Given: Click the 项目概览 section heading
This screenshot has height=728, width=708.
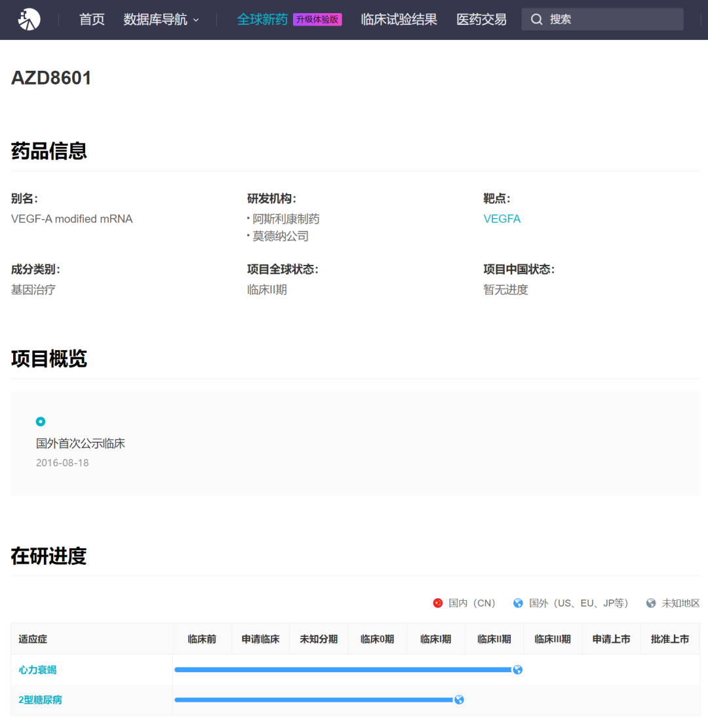Looking at the screenshot, I should [49, 359].
